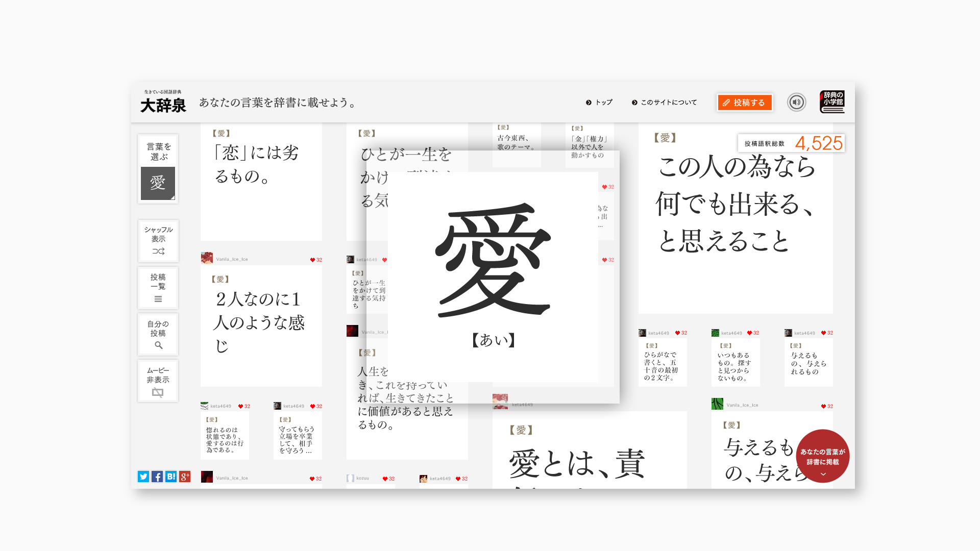This screenshot has width=980, height=551.
Task: Click heart like on 2人なのに1人 card
Action: (313, 260)
